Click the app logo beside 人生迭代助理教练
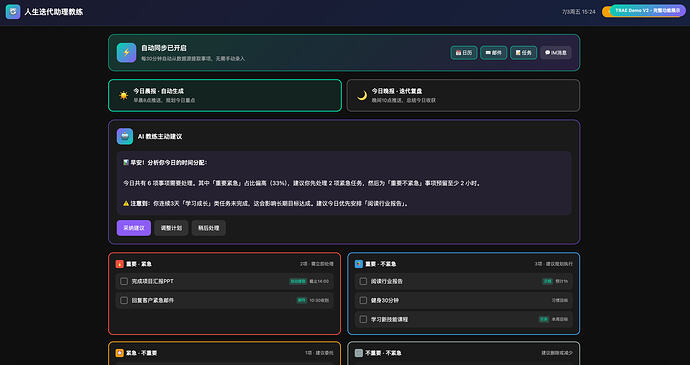 point(13,12)
